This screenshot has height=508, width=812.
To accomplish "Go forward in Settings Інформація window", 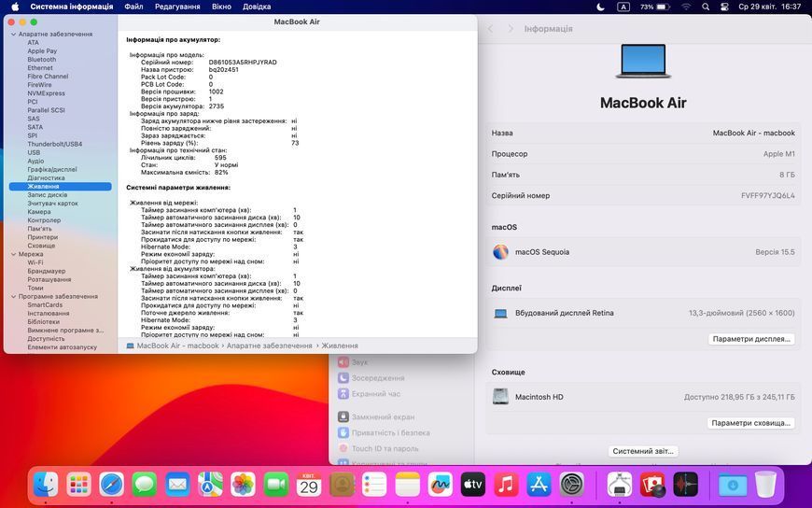I will coord(511,29).
